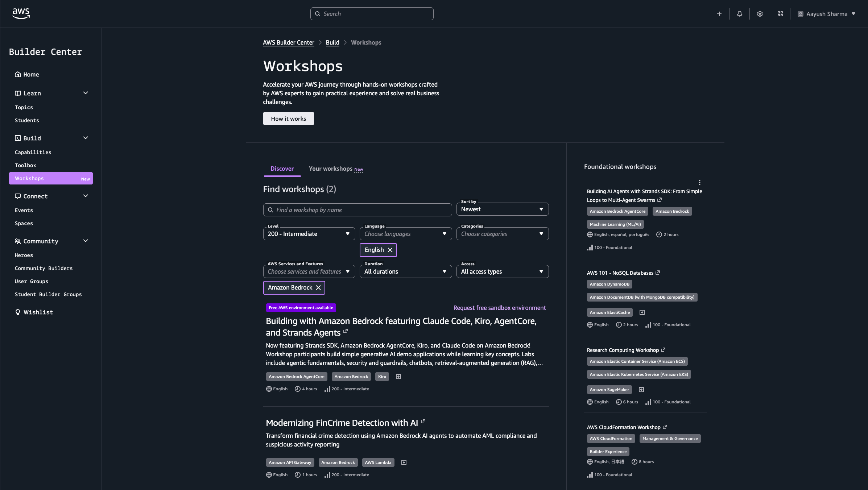Click the plus create icon in top bar

pos(719,14)
